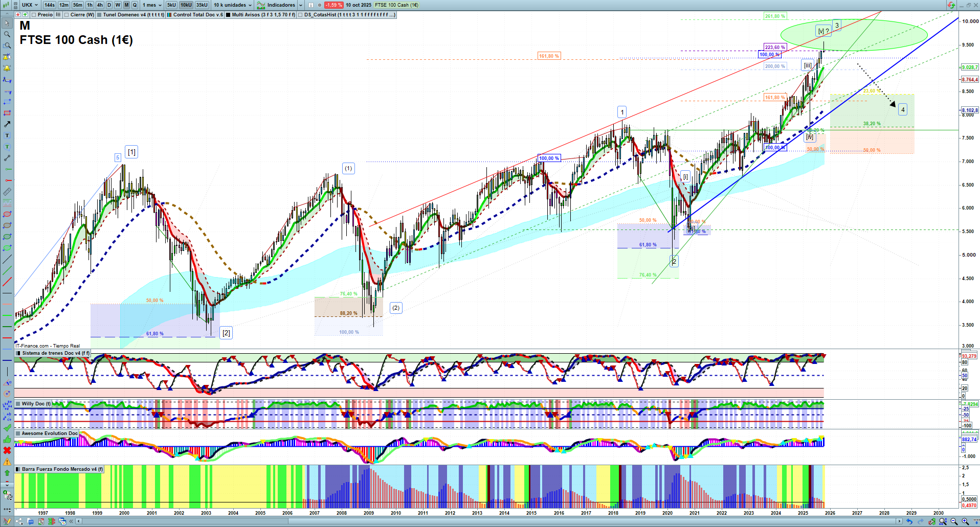
Task: Toggle the Precio checkbox
Action: coord(35,15)
